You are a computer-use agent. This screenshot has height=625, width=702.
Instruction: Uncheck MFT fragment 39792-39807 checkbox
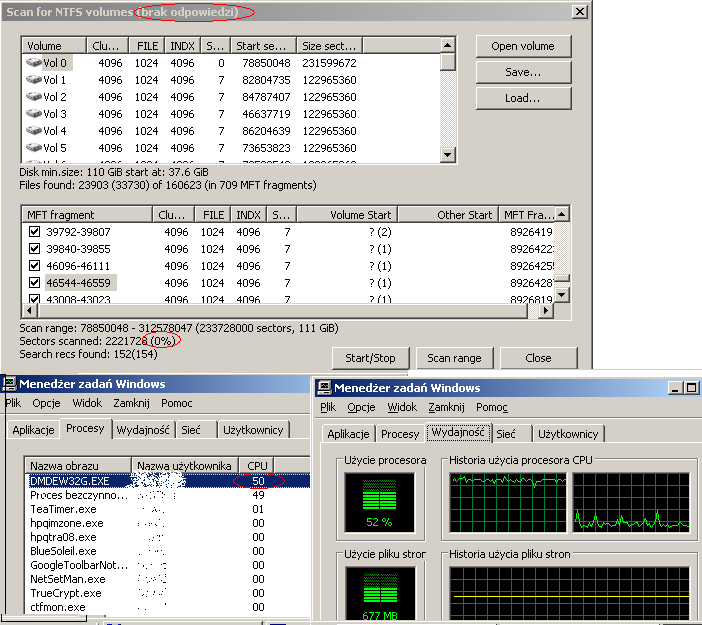coord(35,232)
